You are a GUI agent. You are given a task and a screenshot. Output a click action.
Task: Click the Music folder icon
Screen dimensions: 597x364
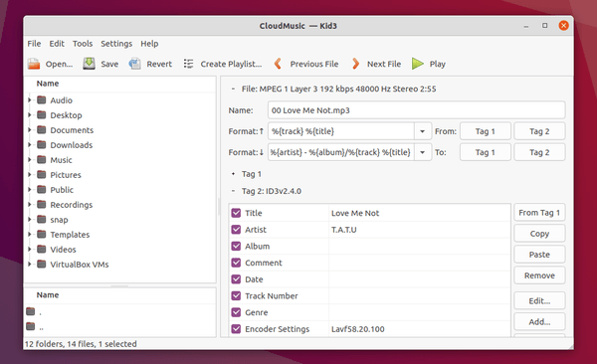[x=42, y=159]
